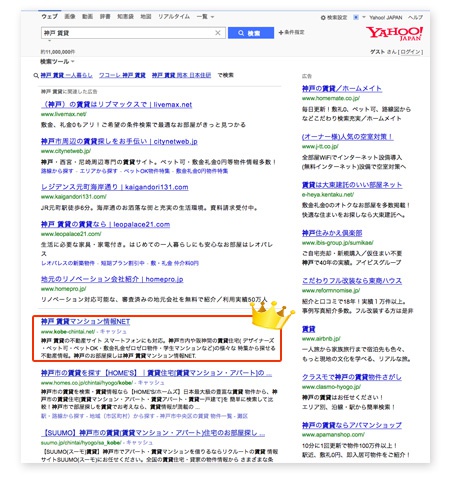
Task: Open 条件指定 advanced search options
Action: click(x=291, y=32)
